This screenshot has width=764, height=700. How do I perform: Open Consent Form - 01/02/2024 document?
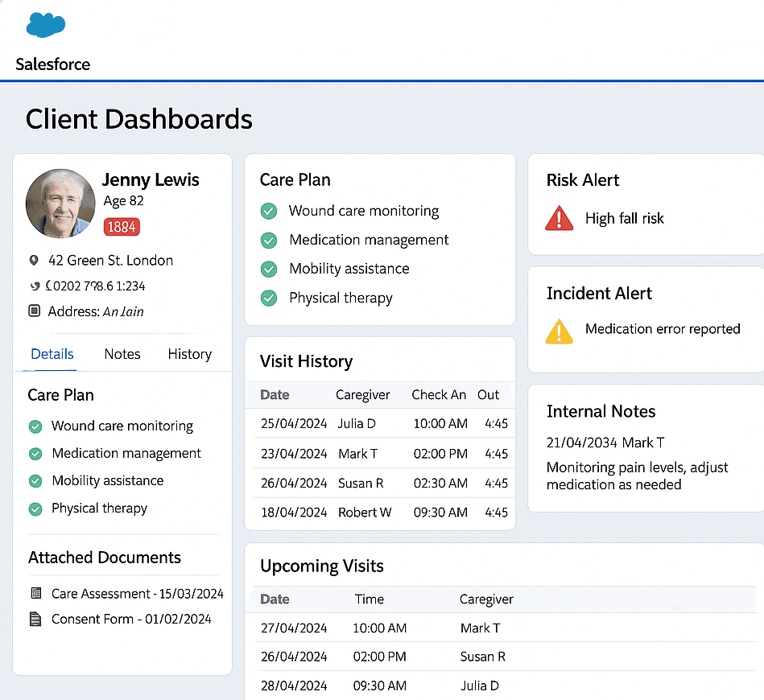[131, 619]
